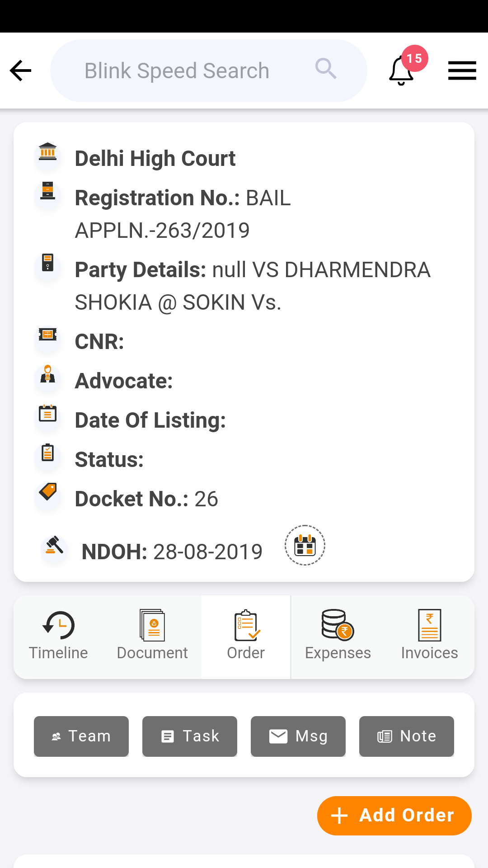Open the Expenses tab
The width and height of the screenshot is (488, 868).
click(x=338, y=636)
